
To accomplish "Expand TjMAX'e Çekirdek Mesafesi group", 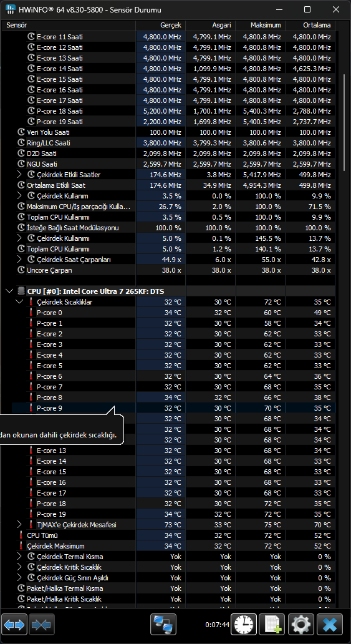I will (x=19, y=525).
